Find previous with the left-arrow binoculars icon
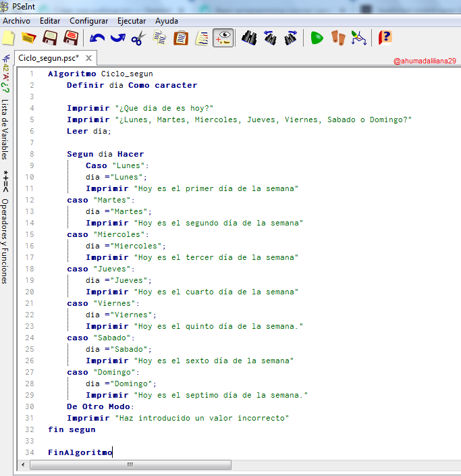This screenshot has width=461, height=476. [270, 38]
